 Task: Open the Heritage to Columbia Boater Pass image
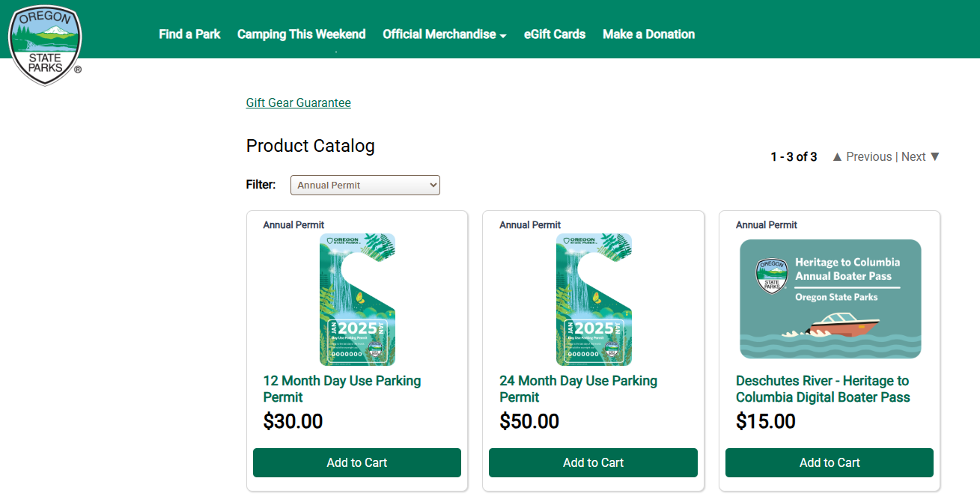tap(830, 299)
